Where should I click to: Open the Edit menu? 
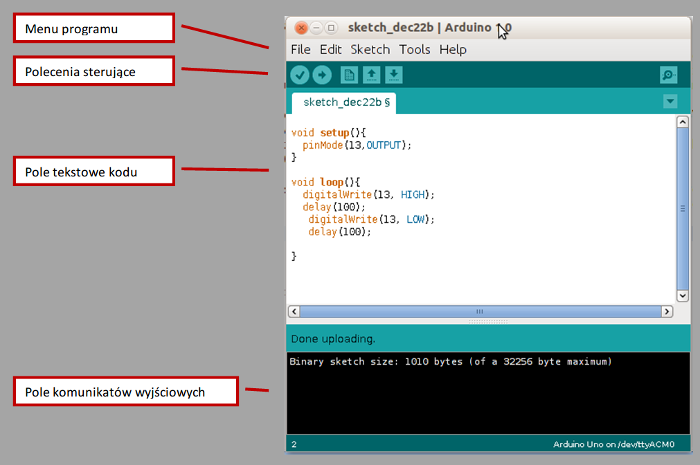coord(330,50)
